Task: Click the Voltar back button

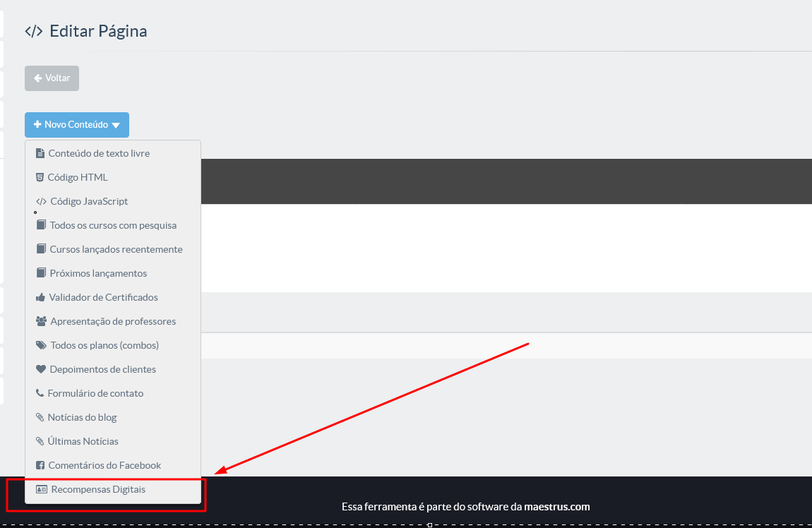Action: click(52, 78)
